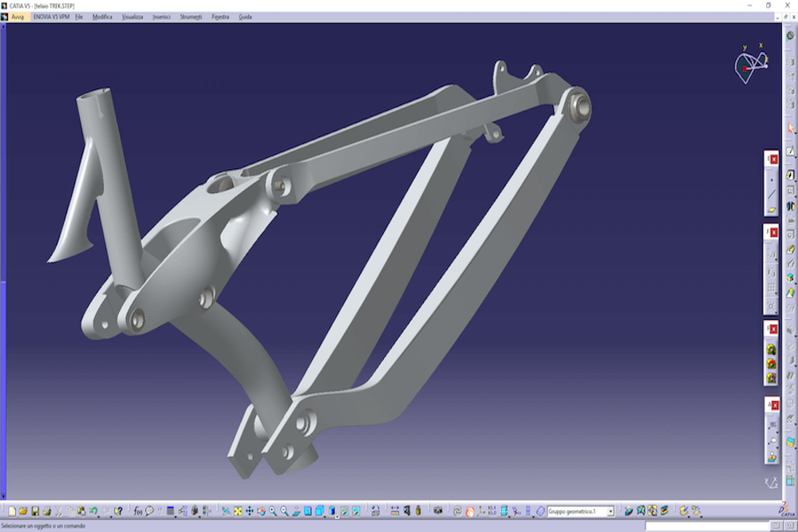Click the Hide/Show icon
The image size is (798, 532).
pyautogui.click(x=345, y=511)
